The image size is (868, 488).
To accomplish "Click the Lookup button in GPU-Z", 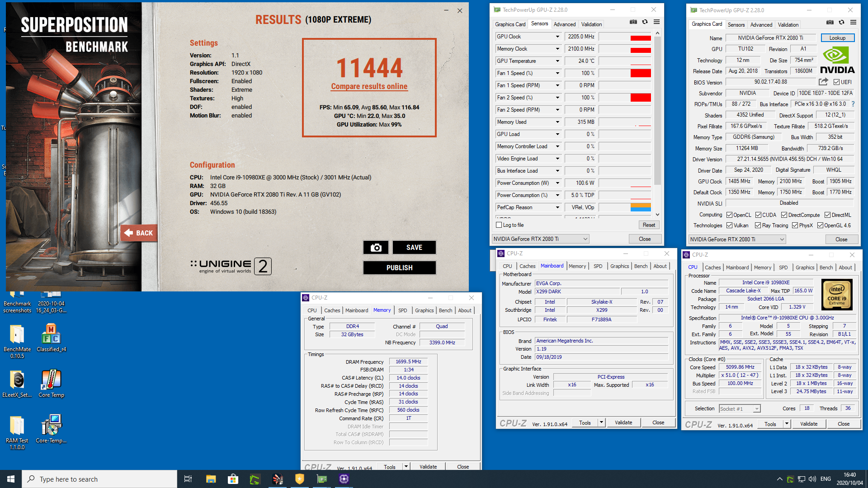I will click(x=837, y=38).
